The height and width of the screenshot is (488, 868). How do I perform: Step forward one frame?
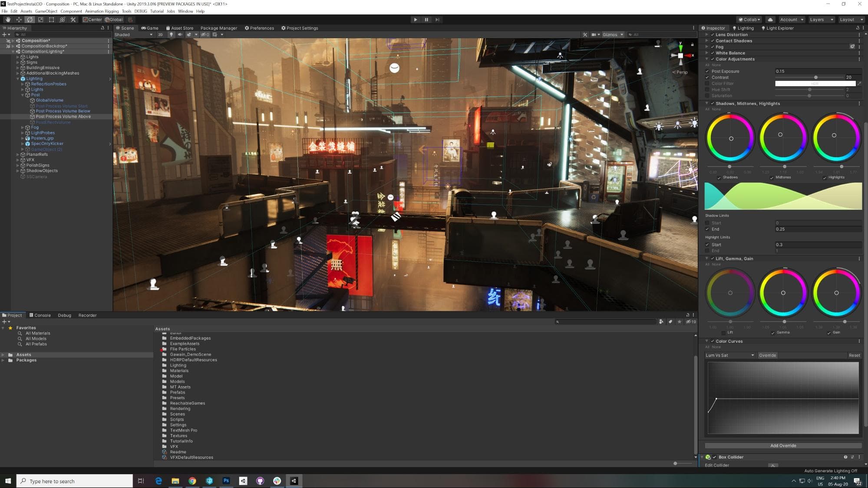click(x=437, y=20)
